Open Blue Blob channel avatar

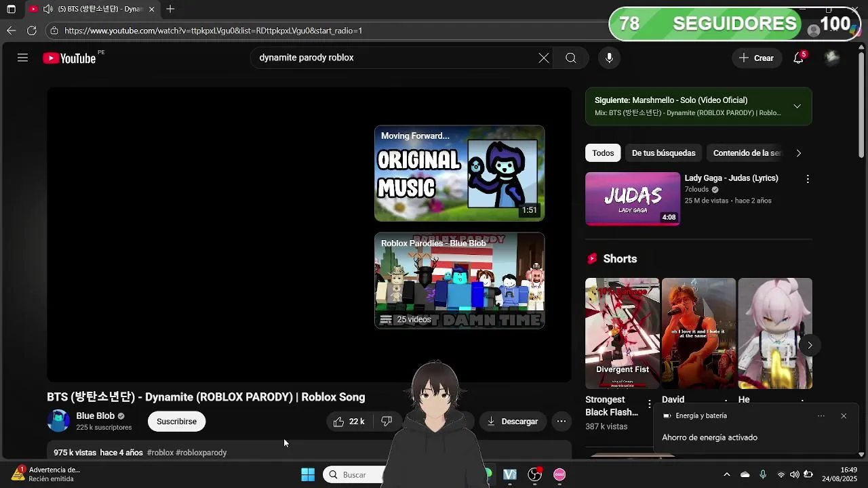[58, 421]
